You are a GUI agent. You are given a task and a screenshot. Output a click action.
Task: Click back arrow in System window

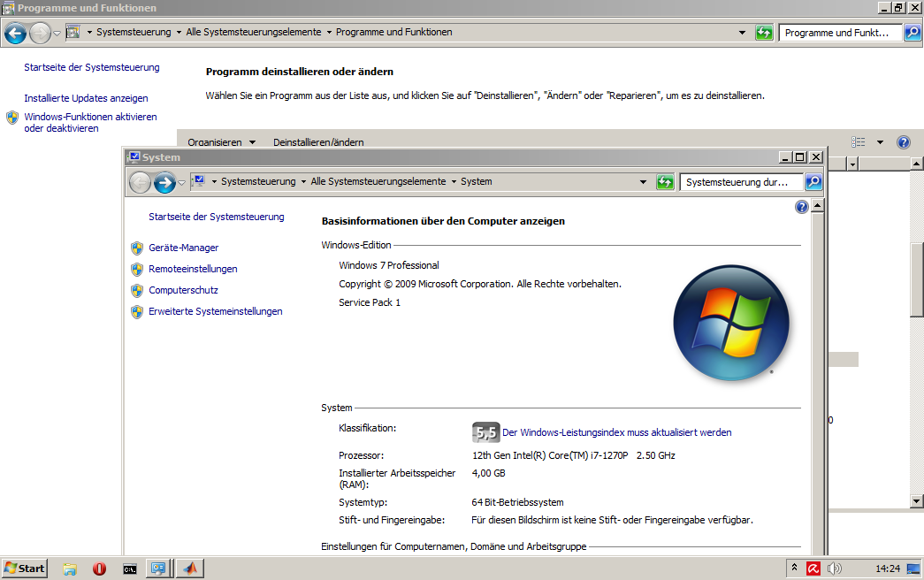(140, 182)
